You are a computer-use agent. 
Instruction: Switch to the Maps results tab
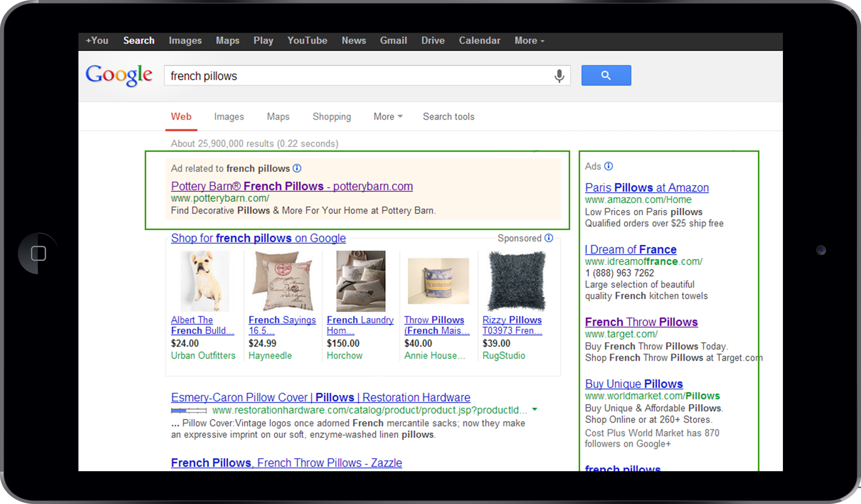(278, 117)
